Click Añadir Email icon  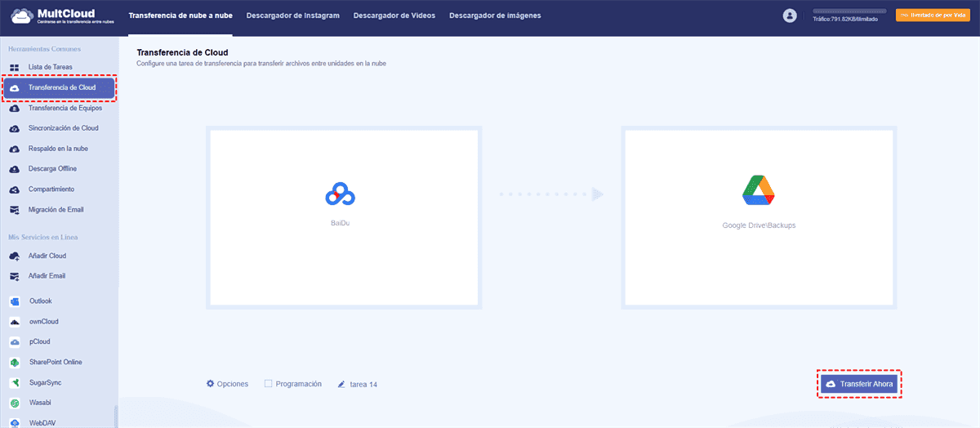(15, 276)
